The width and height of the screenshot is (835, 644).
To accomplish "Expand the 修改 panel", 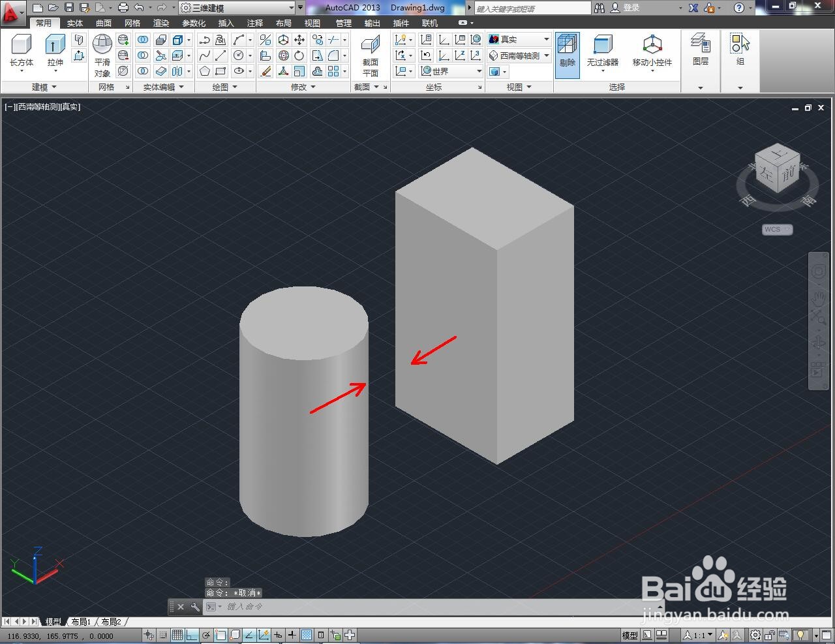I will tap(303, 87).
